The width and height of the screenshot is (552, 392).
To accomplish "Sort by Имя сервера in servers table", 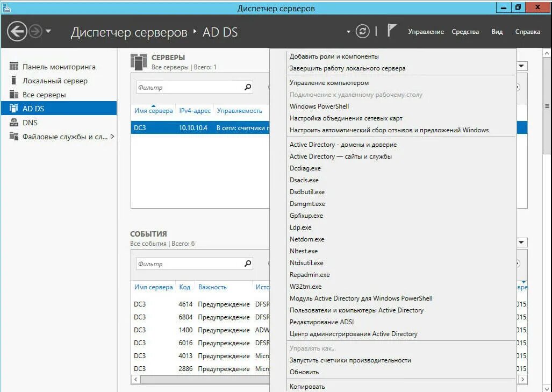I will click(x=154, y=111).
